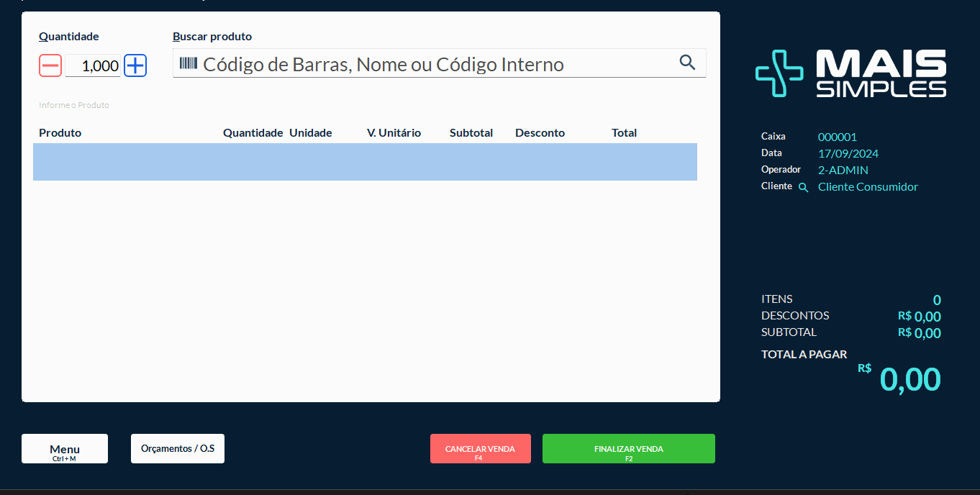This screenshot has width=980, height=495.
Task: Click the date 17/09/2024 value
Action: 848,153
